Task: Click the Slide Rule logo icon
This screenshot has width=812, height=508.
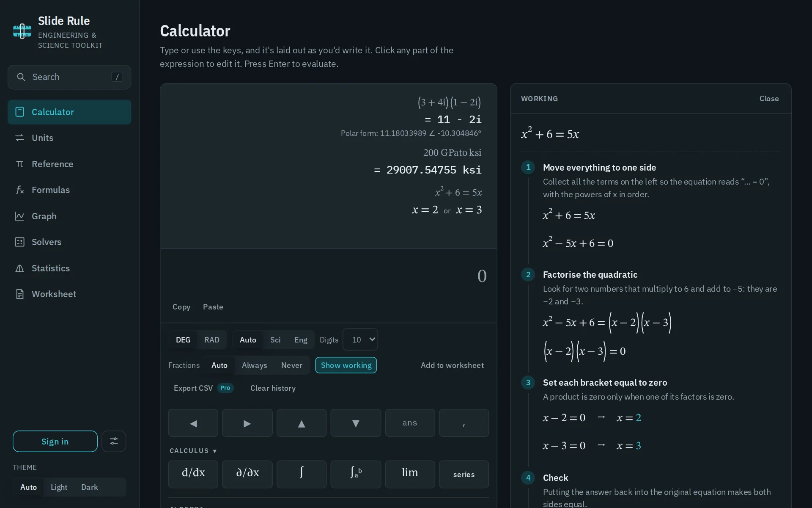Action: click(22, 31)
